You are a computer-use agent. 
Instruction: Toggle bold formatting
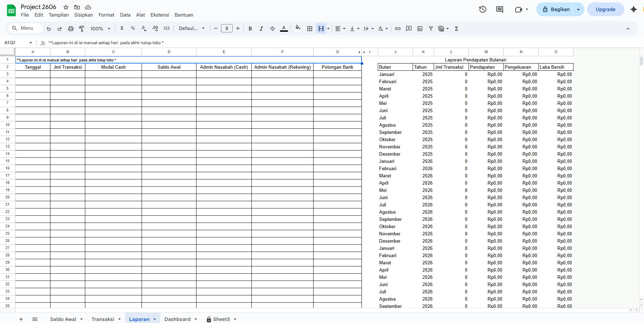click(250, 29)
